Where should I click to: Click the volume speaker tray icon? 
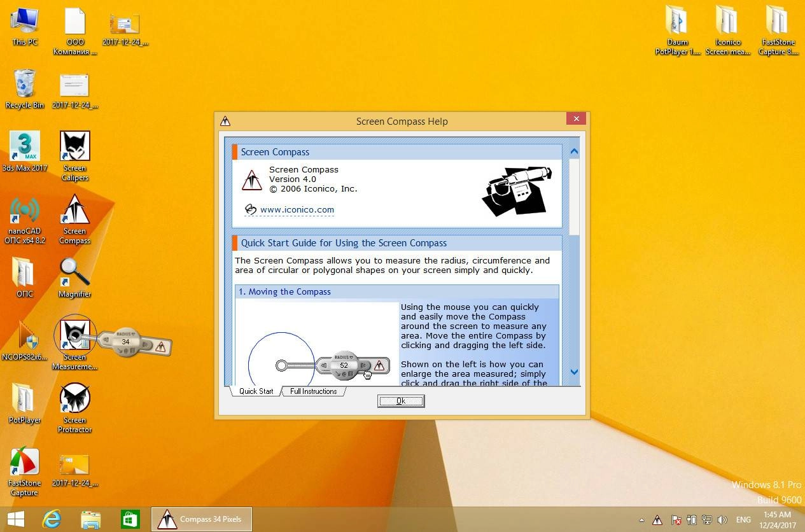(x=722, y=520)
